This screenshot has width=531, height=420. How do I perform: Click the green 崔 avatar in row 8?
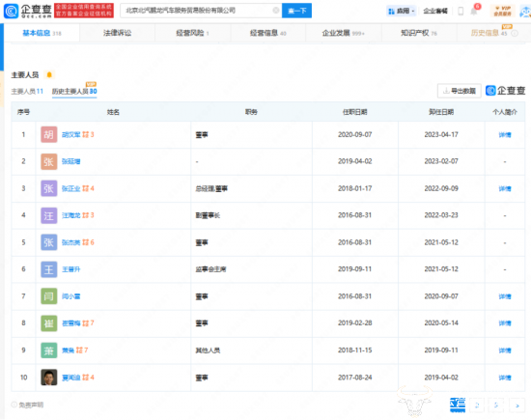(49, 323)
